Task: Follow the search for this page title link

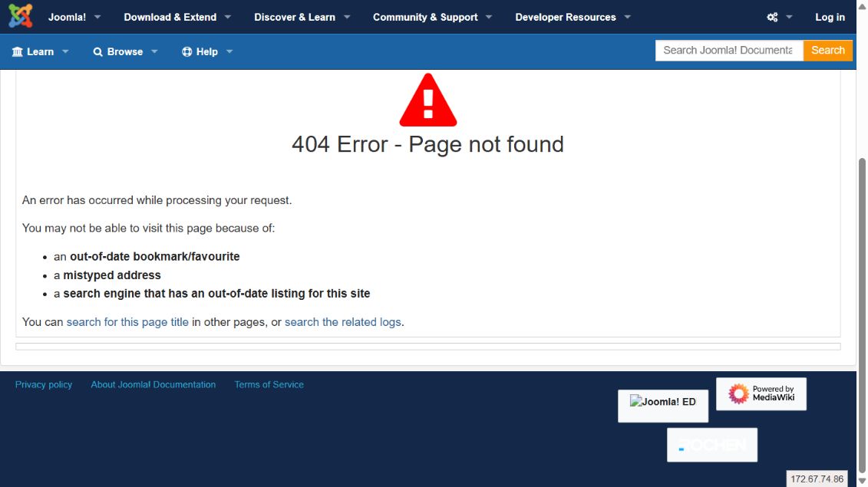Action: click(127, 322)
